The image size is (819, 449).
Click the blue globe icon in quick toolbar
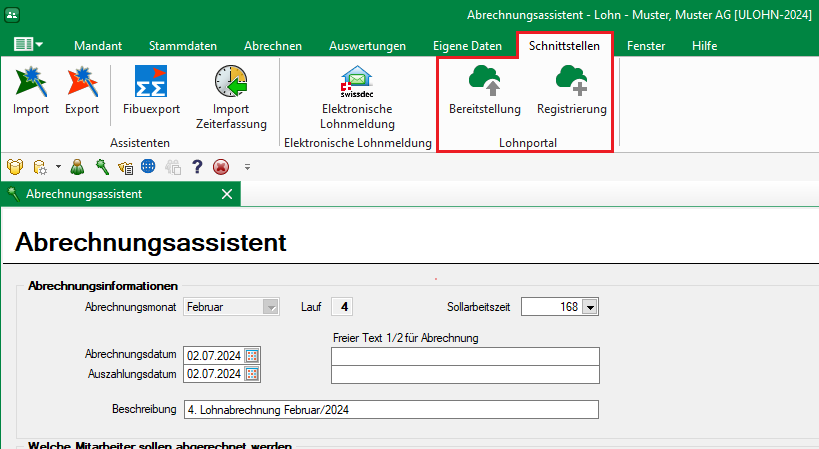pos(148,167)
